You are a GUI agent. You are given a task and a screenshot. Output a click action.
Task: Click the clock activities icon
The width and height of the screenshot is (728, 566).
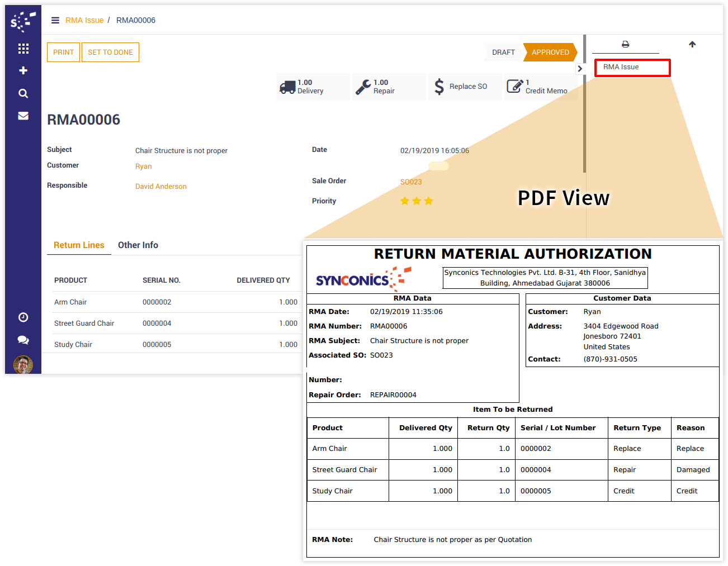tap(23, 317)
